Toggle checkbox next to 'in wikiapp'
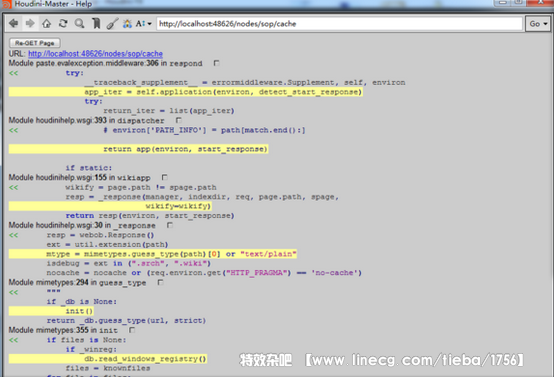Screen dimensions: 554x377 click(x=164, y=177)
